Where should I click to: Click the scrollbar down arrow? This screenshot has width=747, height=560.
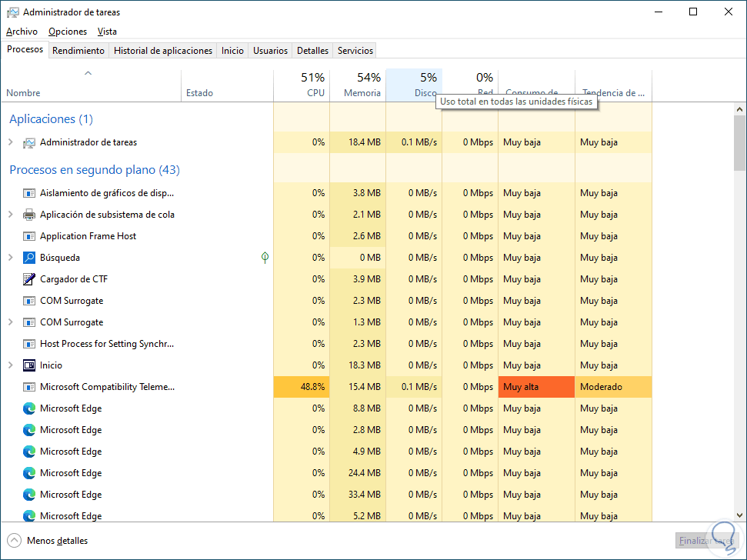(x=739, y=515)
